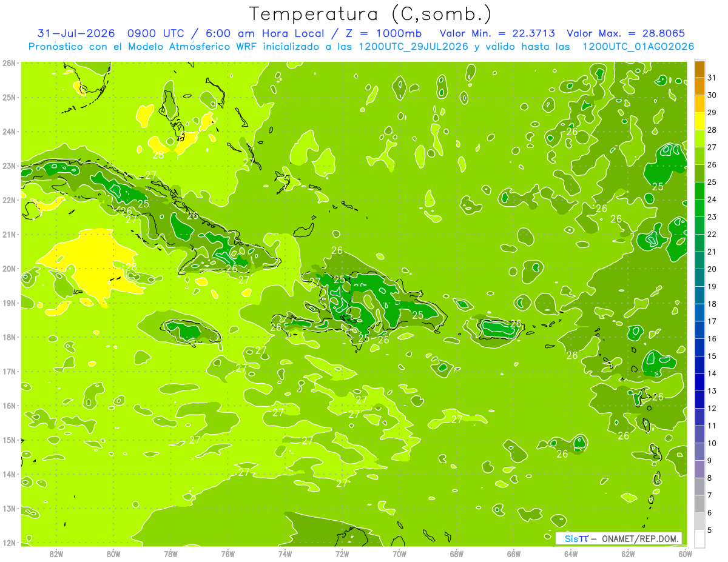The height and width of the screenshot is (562, 728).
Task: Click the 14N latitude axis label
Action: 9,474
